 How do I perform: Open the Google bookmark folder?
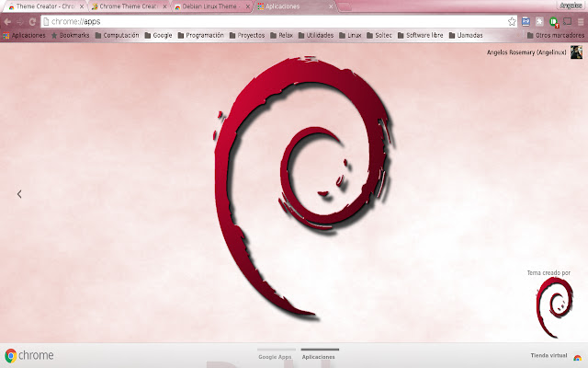(x=158, y=35)
